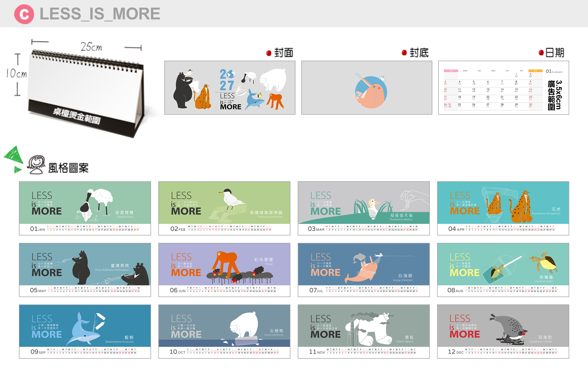Screen dimensions: 588x375
Task: Select the 08 AUG green sea turtle card
Action: pos(503,270)
